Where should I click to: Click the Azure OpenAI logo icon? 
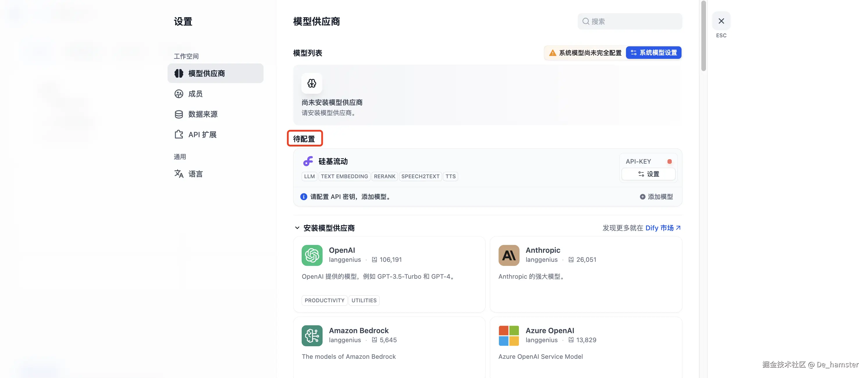(508, 335)
